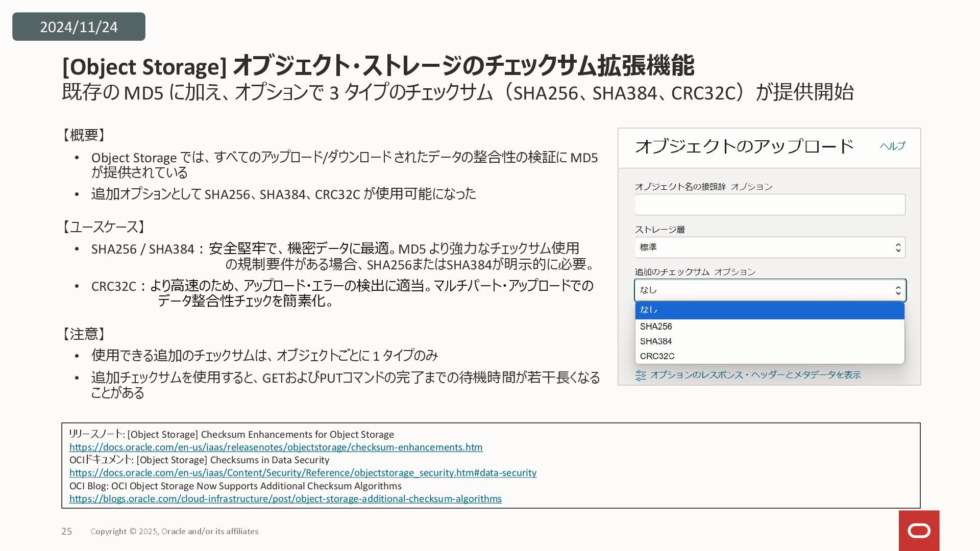
Task: Open the objectstorage_security documentation URL
Action: (303, 473)
